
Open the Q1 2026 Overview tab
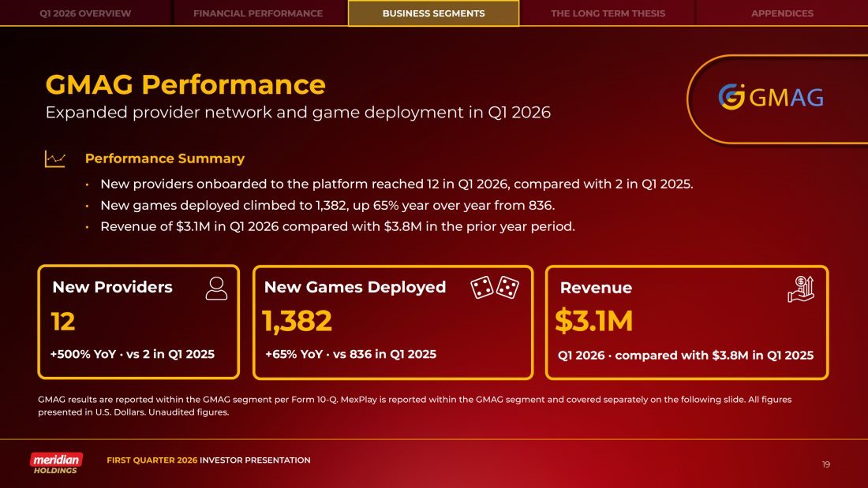point(85,13)
